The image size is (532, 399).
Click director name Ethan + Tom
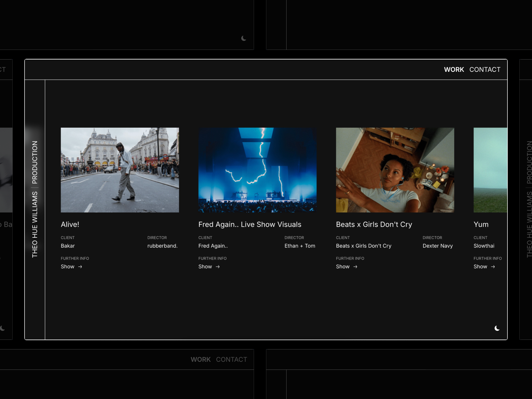[x=300, y=246]
